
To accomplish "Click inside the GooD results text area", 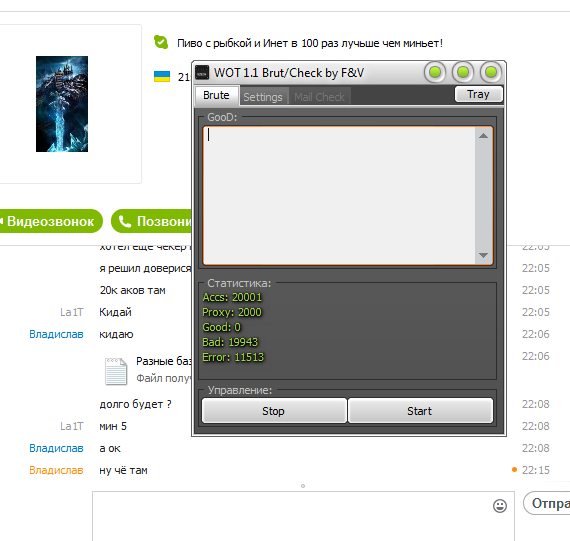I will click(x=339, y=195).
